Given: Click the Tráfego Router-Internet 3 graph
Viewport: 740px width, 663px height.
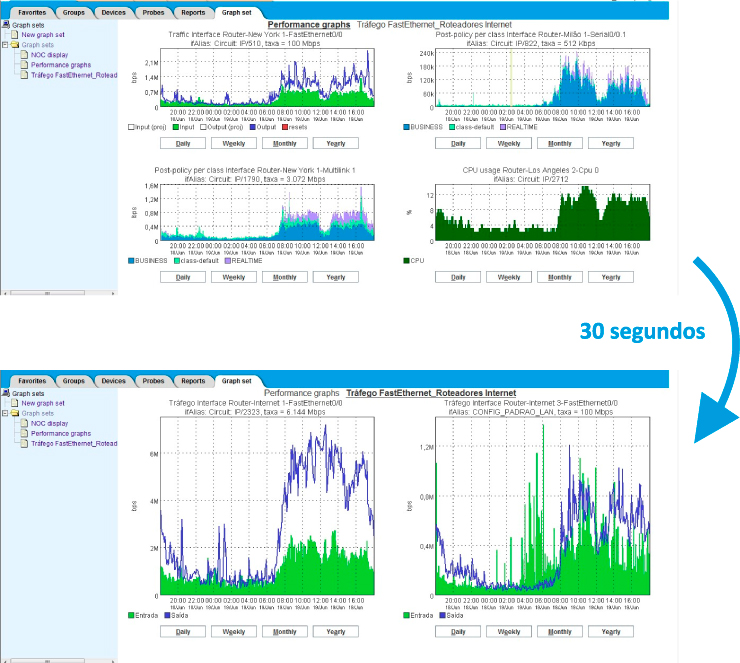Looking at the screenshot, I should (542, 506).
